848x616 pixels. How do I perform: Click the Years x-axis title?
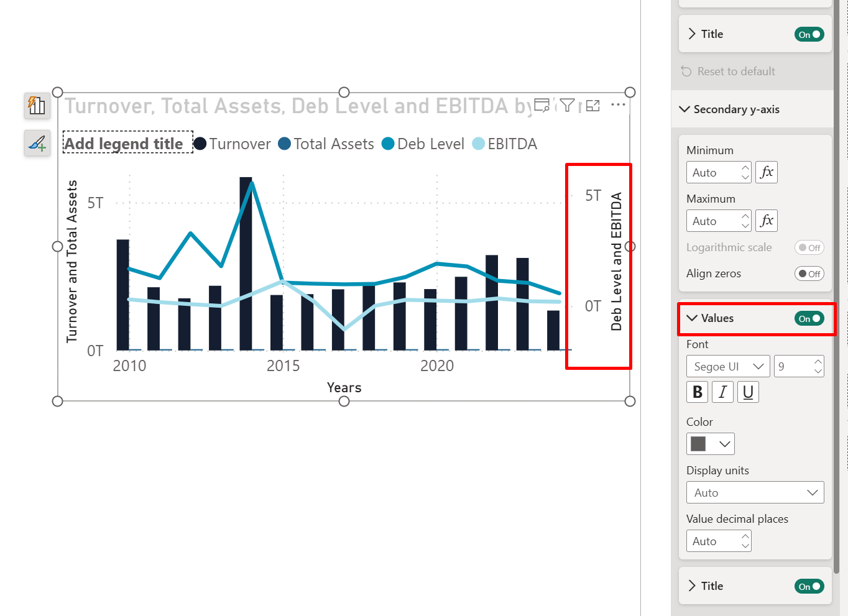coord(344,388)
